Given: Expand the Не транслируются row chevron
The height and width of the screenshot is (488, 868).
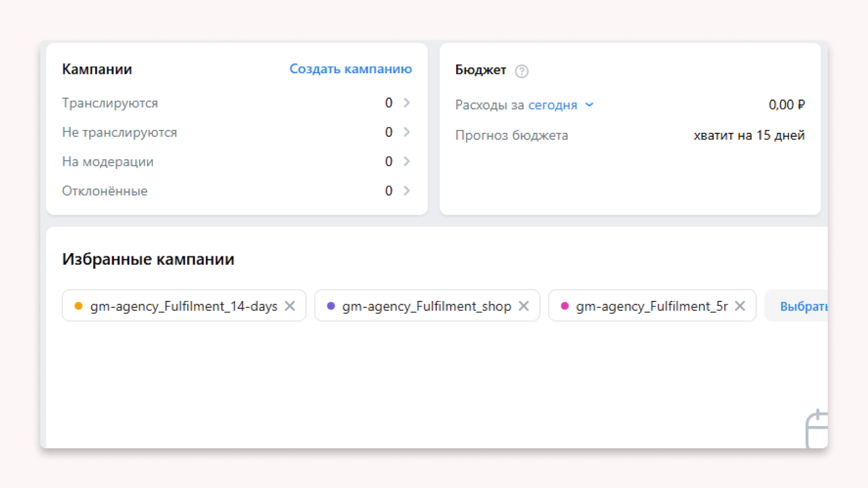Looking at the screenshot, I should tap(407, 132).
